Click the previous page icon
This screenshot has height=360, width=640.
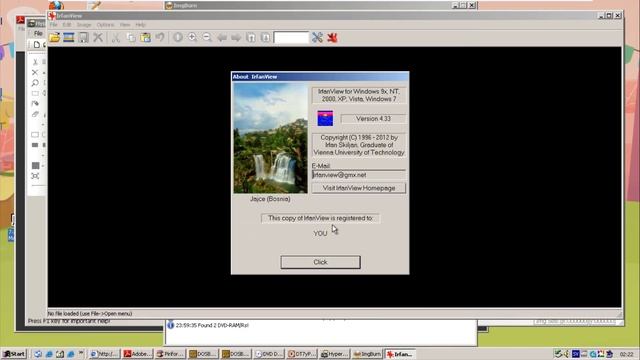(251, 38)
